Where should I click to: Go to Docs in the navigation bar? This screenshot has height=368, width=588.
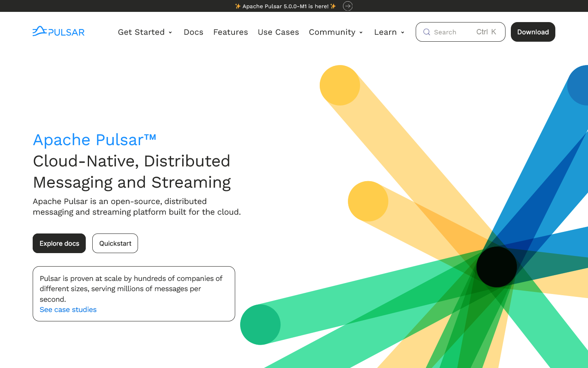tap(194, 32)
